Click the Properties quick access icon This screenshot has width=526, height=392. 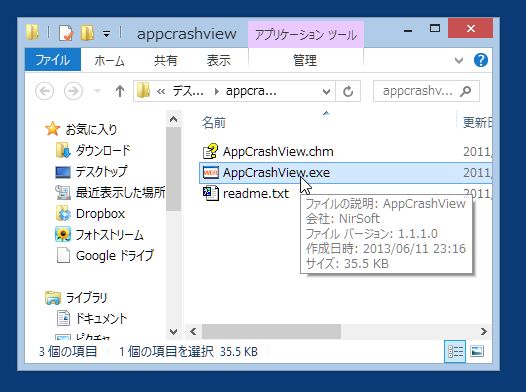coord(66,33)
